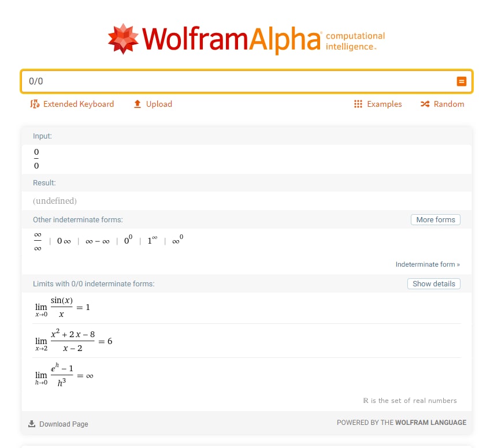Follow the Indeterminate form » link

pos(428,264)
